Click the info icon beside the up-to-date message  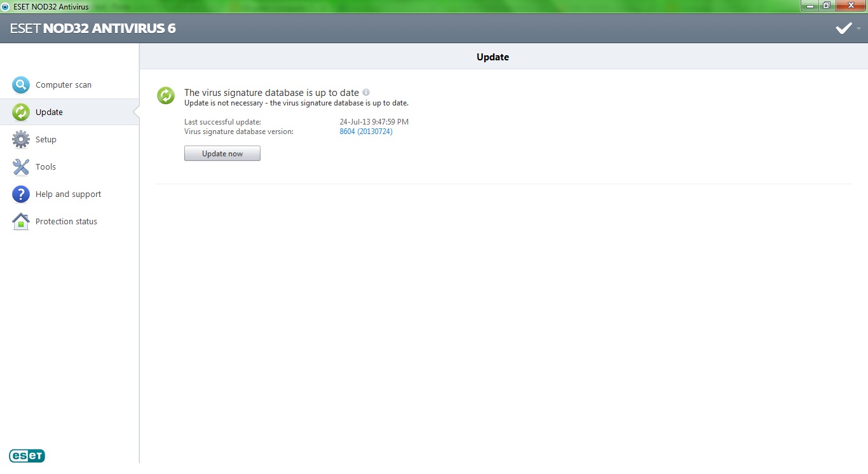click(x=366, y=92)
